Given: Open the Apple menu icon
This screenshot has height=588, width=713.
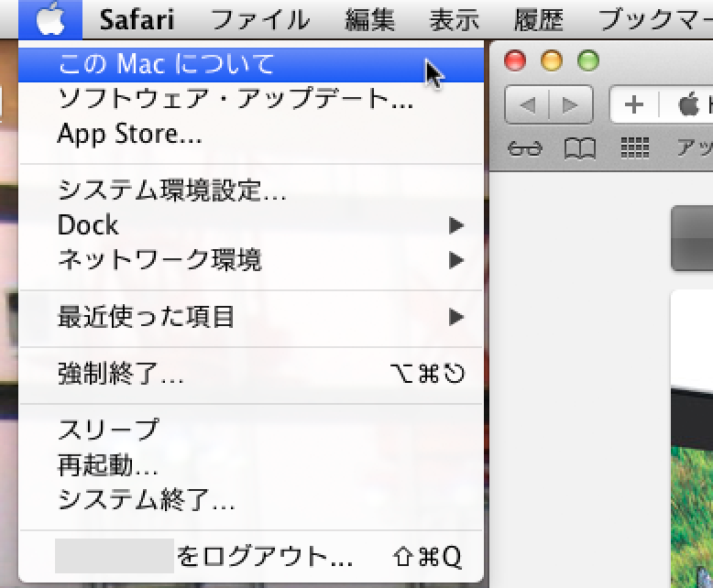Looking at the screenshot, I should 50,19.
